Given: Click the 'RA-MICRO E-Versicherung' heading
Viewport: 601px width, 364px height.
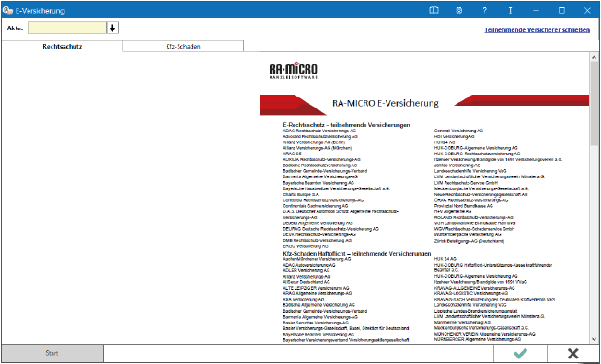Looking at the screenshot, I should [386, 103].
